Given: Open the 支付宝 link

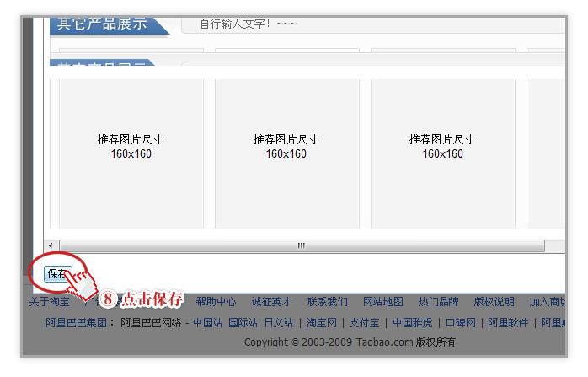Looking at the screenshot, I should tap(364, 322).
